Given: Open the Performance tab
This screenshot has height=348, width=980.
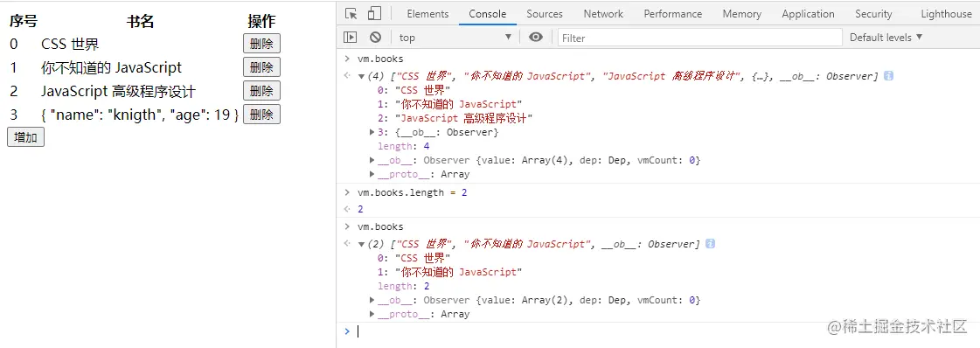Looking at the screenshot, I should coord(672,14).
